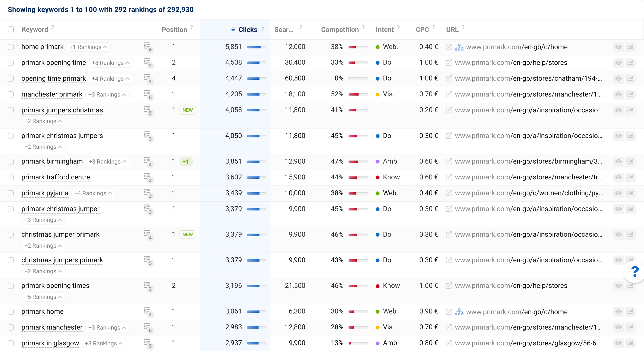Click the +1 badge for primark birmingham
Image resolution: width=644 pixels, height=351 pixels.
pos(186,161)
